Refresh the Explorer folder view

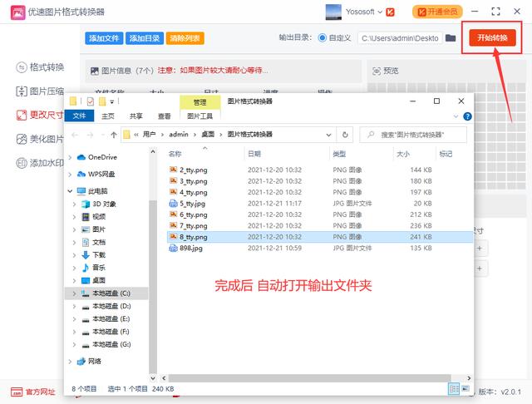(347, 134)
